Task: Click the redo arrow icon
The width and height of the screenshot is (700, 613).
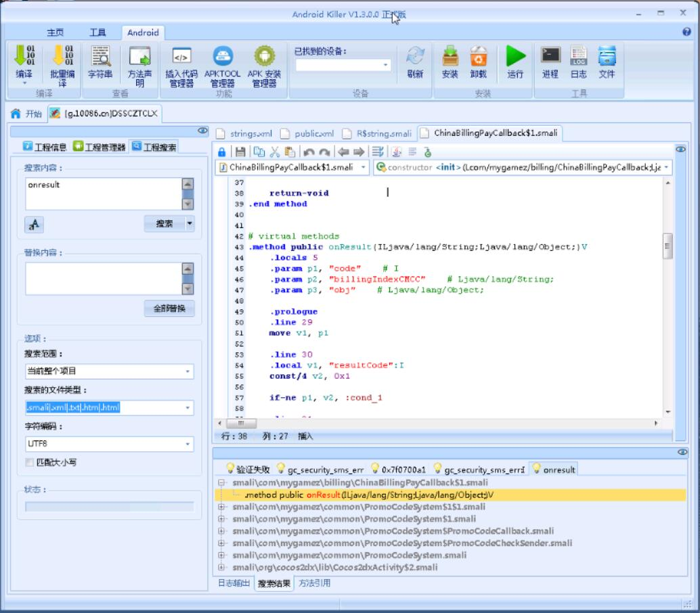Action: pos(324,152)
